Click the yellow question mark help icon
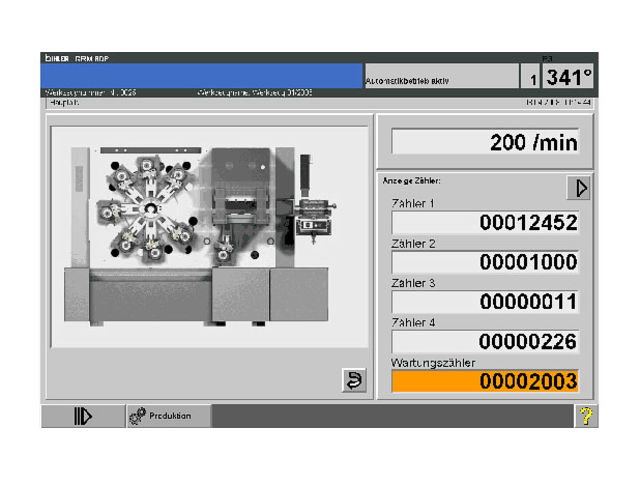Viewport: 640px width, 480px height. [x=586, y=416]
